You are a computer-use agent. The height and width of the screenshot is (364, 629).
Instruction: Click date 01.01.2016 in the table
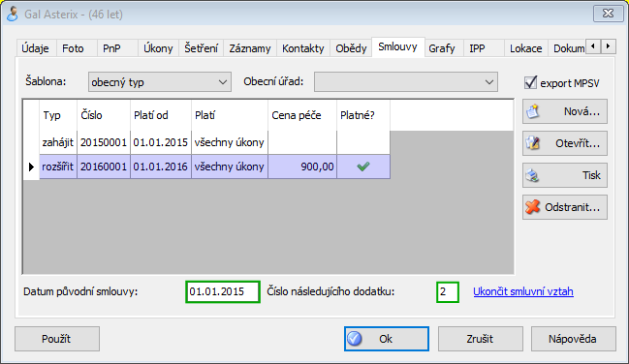point(161,167)
